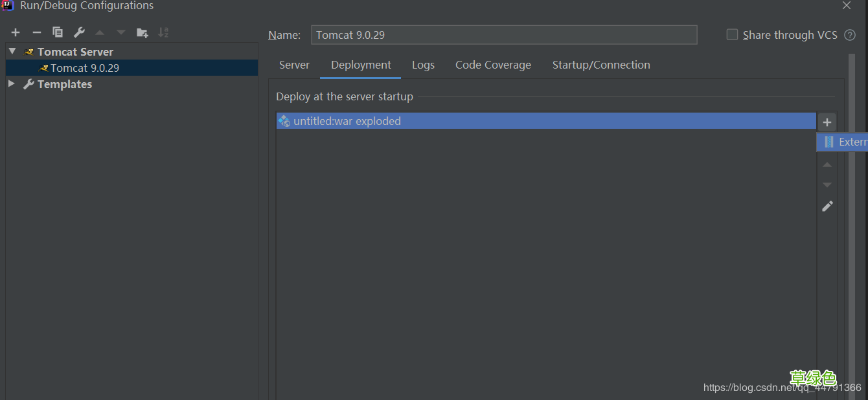Viewport: 868px width, 400px height.
Task: Enable Share through VCS checkbox
Action: click(x=732, y=35)
